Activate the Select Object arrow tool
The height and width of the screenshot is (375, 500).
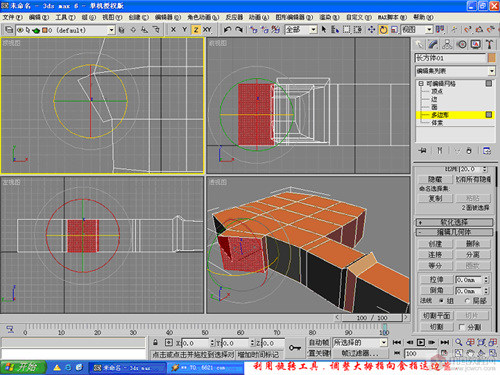pyautogui.click(x=324, y=30)
